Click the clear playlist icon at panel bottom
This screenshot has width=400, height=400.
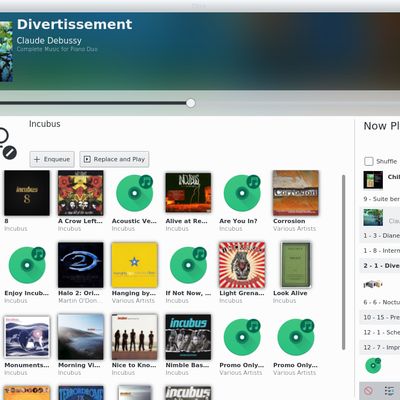coord(368,390)
